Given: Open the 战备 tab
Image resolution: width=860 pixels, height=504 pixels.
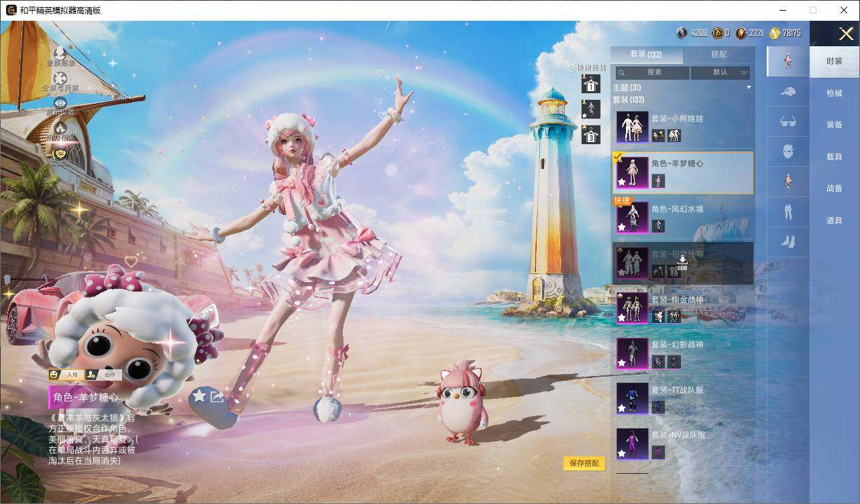Looking at the screenshot, I should click(835, 188).
